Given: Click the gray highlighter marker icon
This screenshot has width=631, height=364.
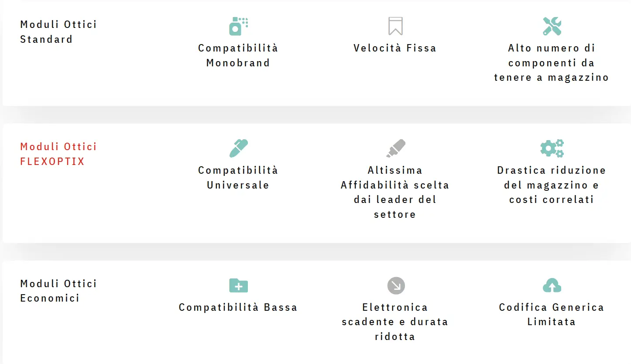Looking at the screenshot, I should pos(396,148).
